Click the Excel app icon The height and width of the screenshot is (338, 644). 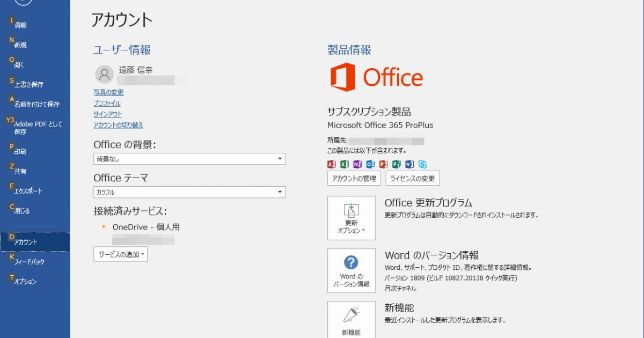[x=345, y=164]
